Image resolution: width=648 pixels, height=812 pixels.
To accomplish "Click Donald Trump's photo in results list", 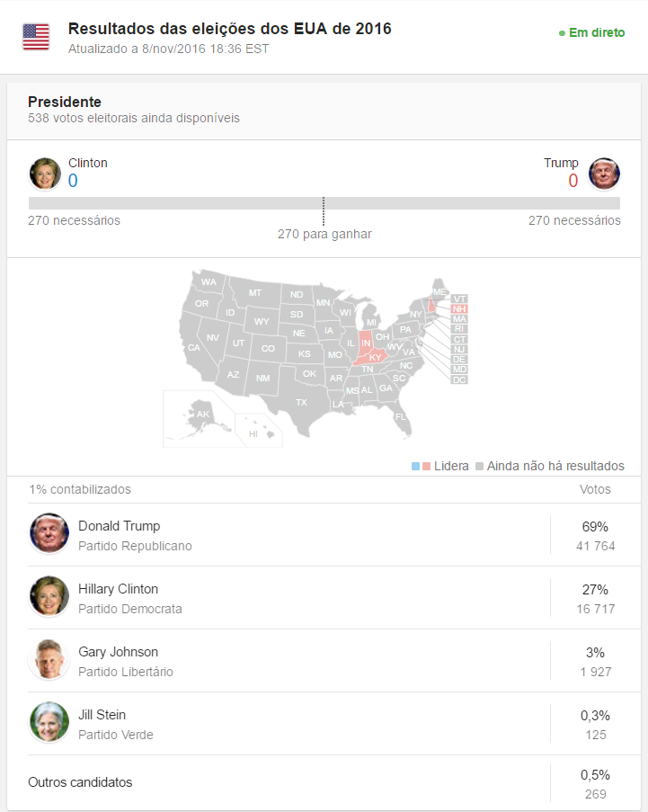I will tap(49, 534).
